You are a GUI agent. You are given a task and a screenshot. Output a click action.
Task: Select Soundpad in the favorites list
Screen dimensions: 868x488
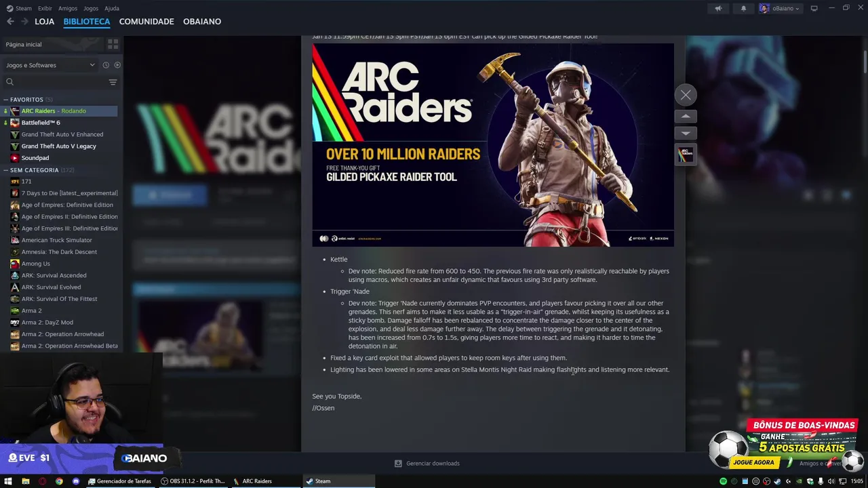pos(60,158)
